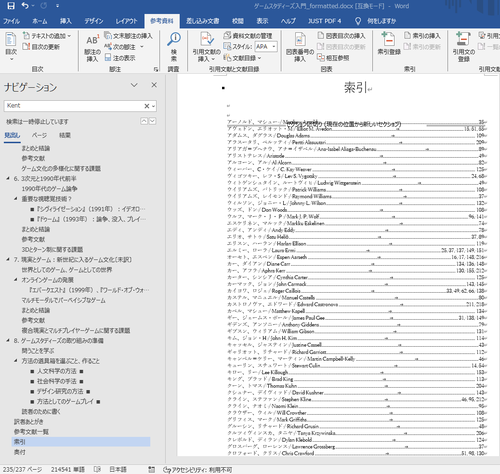Clear the navigation search text
This screenshot has width=500, height=474.
point(146,106)
